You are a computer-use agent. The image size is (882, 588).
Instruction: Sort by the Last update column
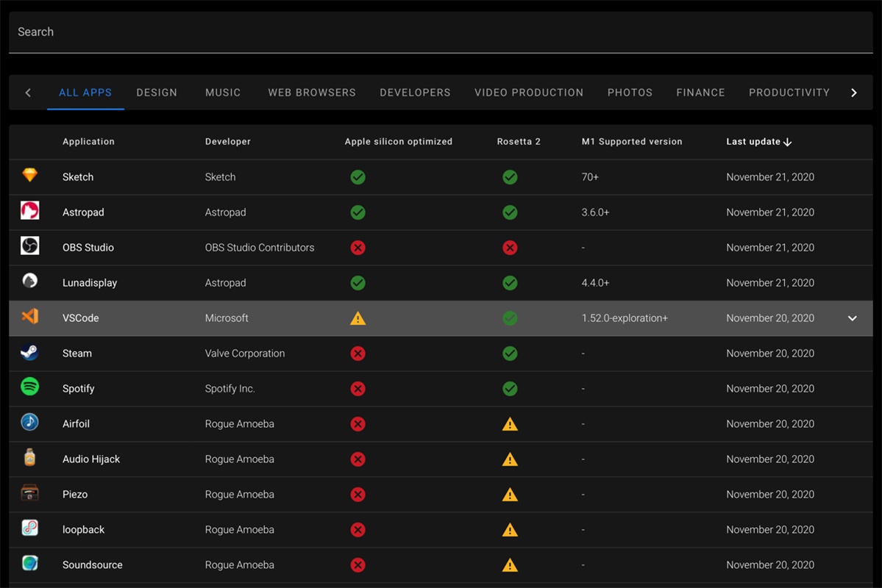point(759,142)
